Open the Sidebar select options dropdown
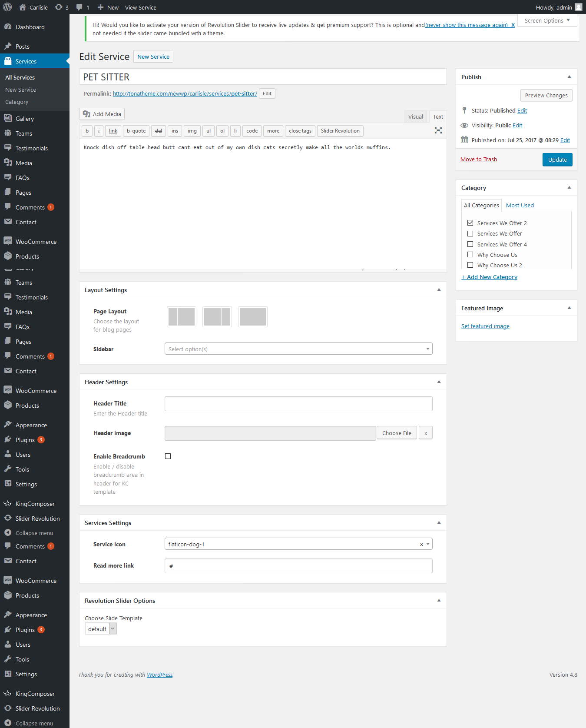This screenshot has height=728, width=586. pyautogui.click(x=298, y=349)
